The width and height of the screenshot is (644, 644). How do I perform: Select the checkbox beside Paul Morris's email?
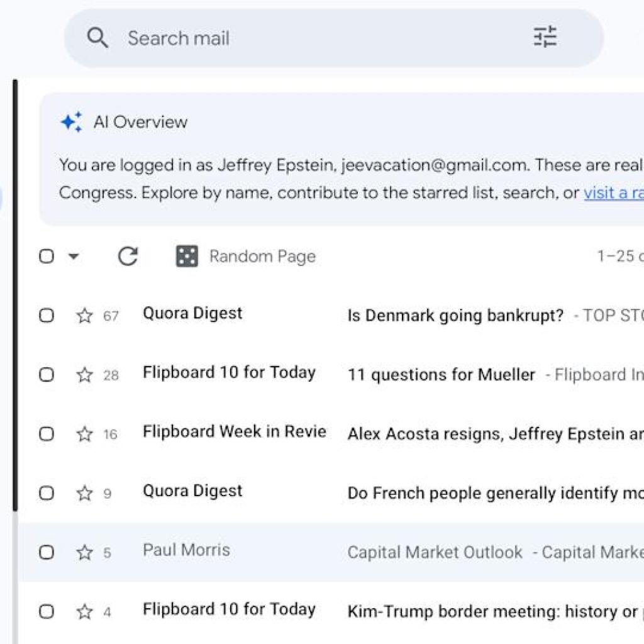point(46,552)
